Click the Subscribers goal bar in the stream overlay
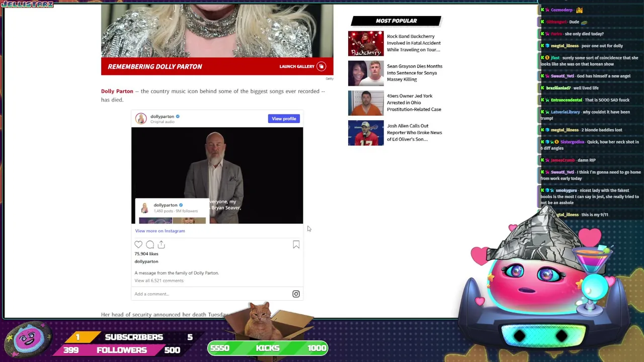The height and width of the screenshot is (362, 644). (x=134, y=337)
